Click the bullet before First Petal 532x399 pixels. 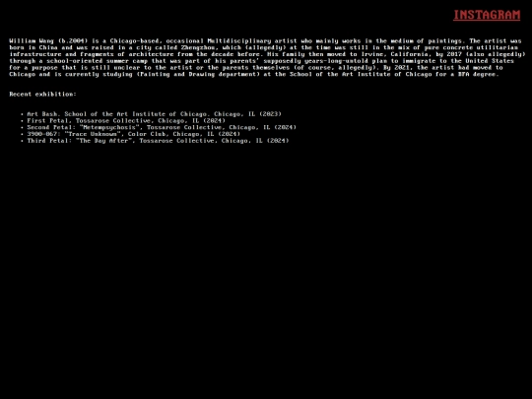point(22,121)
